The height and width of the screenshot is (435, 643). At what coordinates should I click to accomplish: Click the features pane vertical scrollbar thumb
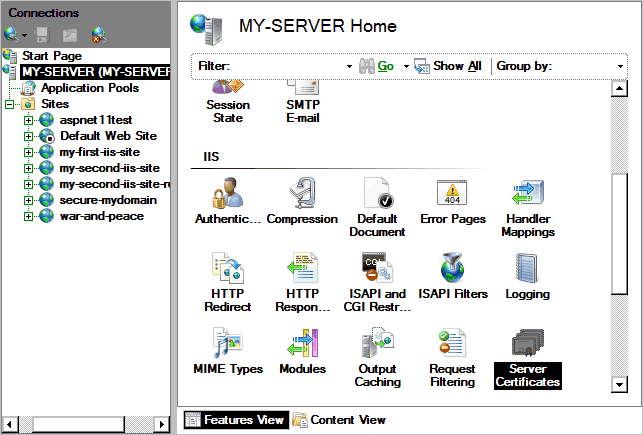pos(619,234)
